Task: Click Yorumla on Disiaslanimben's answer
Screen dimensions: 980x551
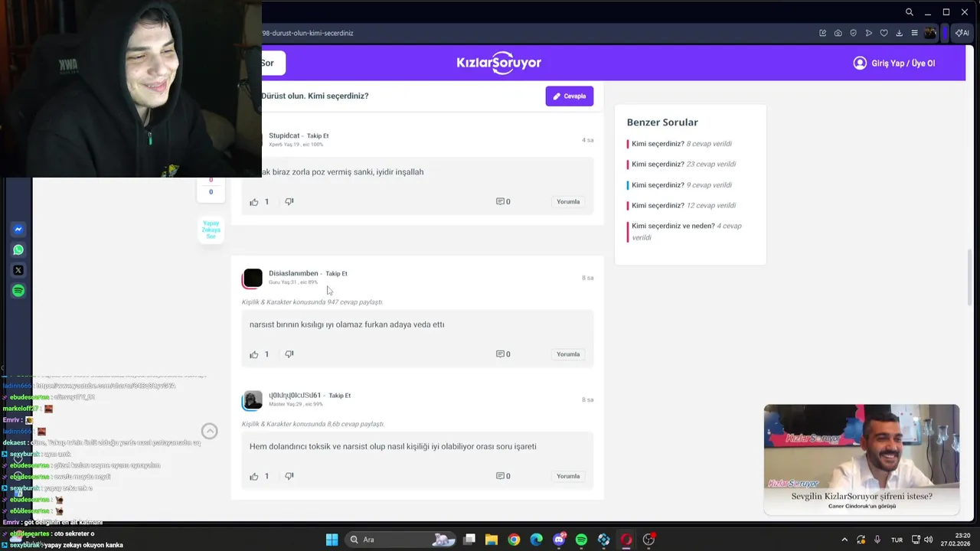Action: click(x=568, y=354)
